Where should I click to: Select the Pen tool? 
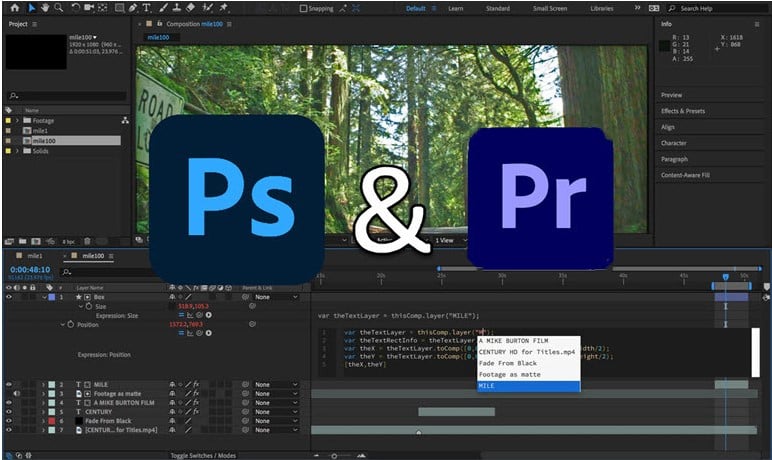133,8
